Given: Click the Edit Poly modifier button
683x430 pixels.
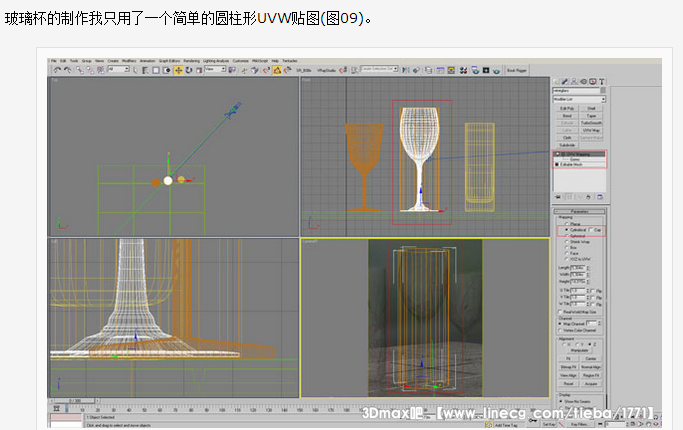Looking at the screenshot, I should [x=567, y=108].
